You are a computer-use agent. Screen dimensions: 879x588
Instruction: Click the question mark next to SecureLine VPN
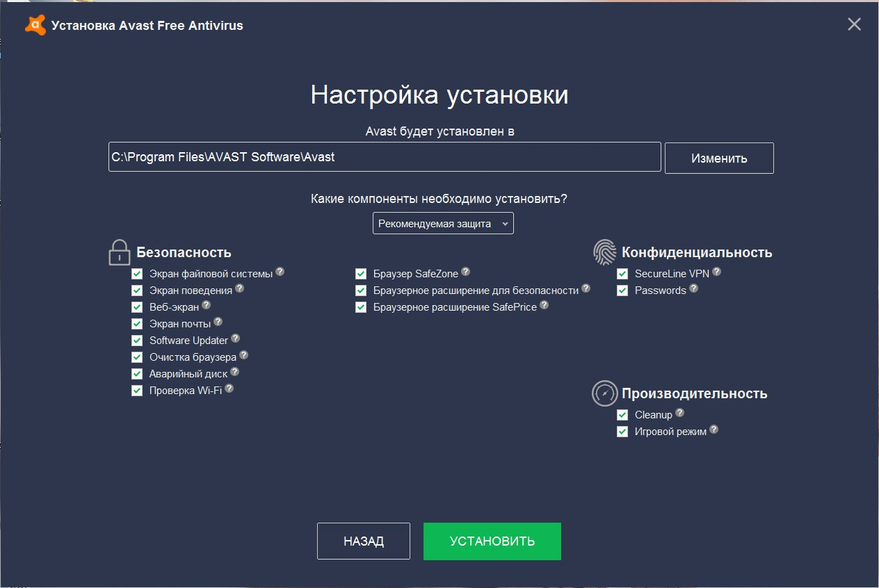716,271
